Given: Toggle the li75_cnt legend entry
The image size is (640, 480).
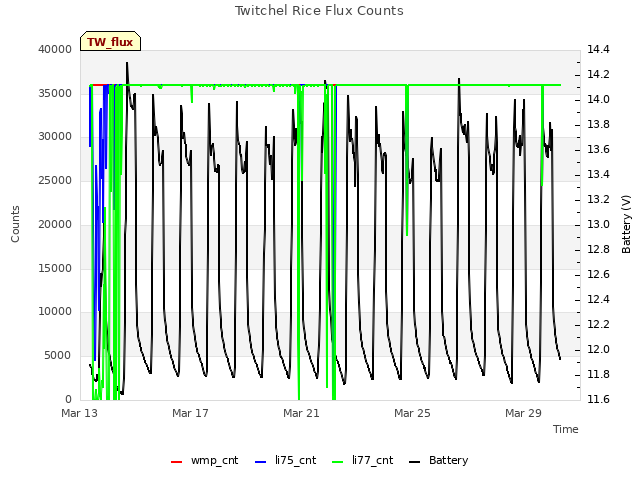Looking at the screenshot, I should (285, 460).
